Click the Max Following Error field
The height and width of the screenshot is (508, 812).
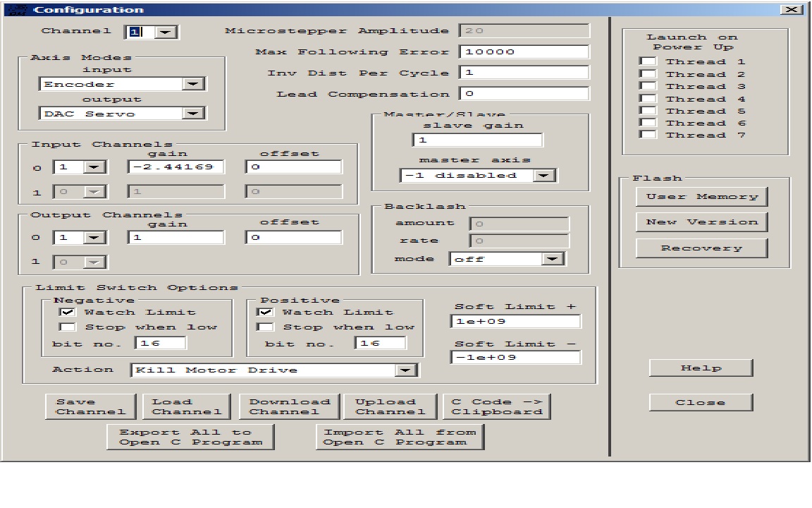524,52
